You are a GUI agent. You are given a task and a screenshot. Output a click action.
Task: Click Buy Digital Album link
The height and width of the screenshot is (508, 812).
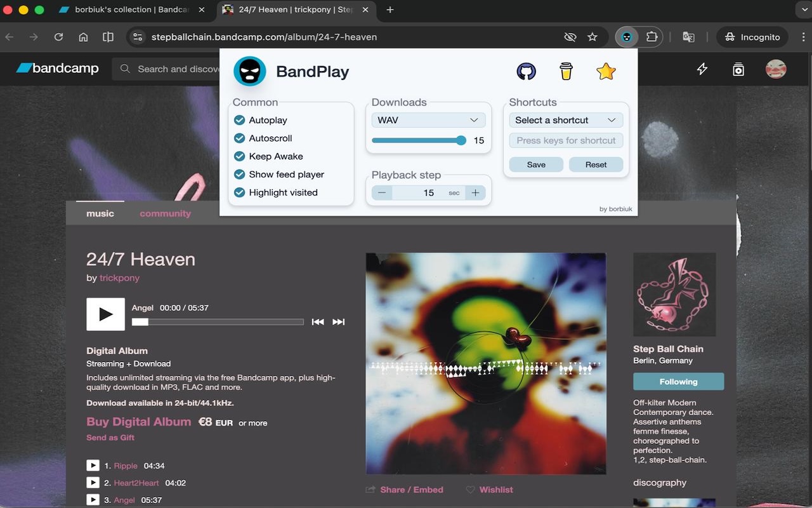[139, 422]
